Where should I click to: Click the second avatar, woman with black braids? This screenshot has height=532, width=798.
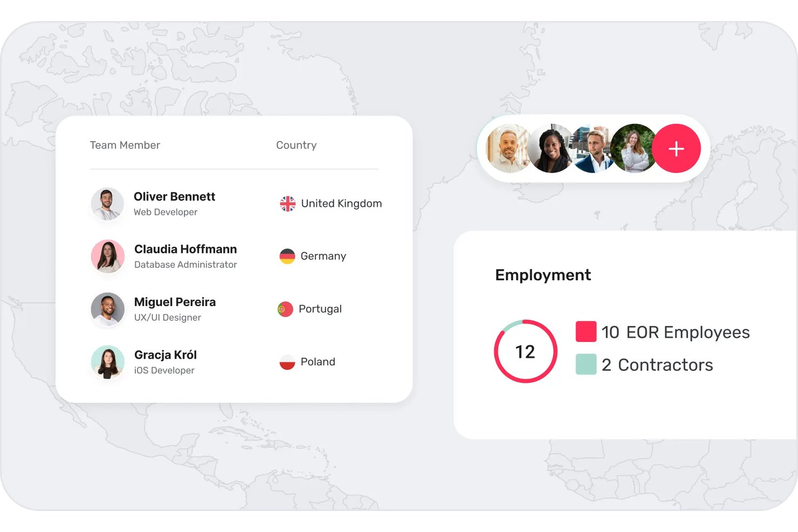click(x=551, y=148)
